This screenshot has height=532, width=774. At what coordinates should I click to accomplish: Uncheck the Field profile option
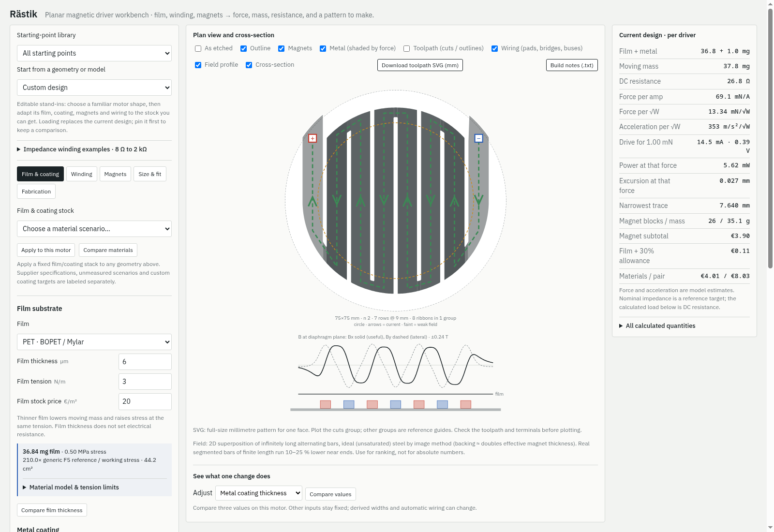(198, 65)
